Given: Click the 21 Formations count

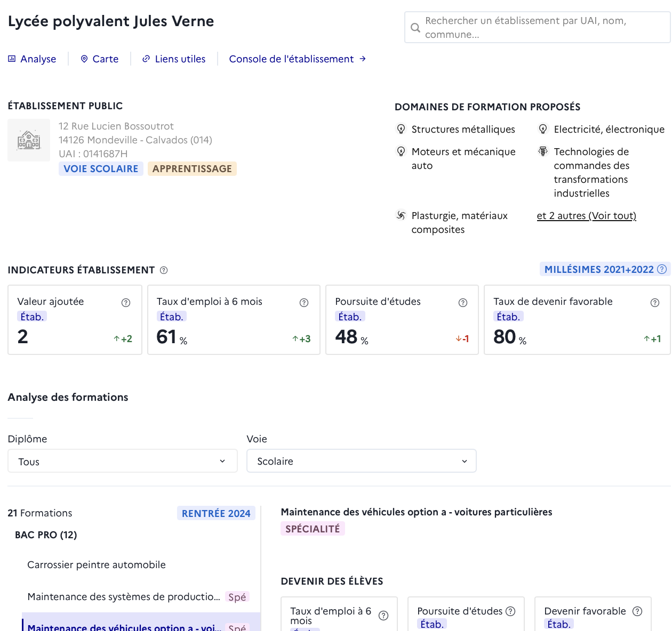Looking at the screenshot, I should (40, 513).
